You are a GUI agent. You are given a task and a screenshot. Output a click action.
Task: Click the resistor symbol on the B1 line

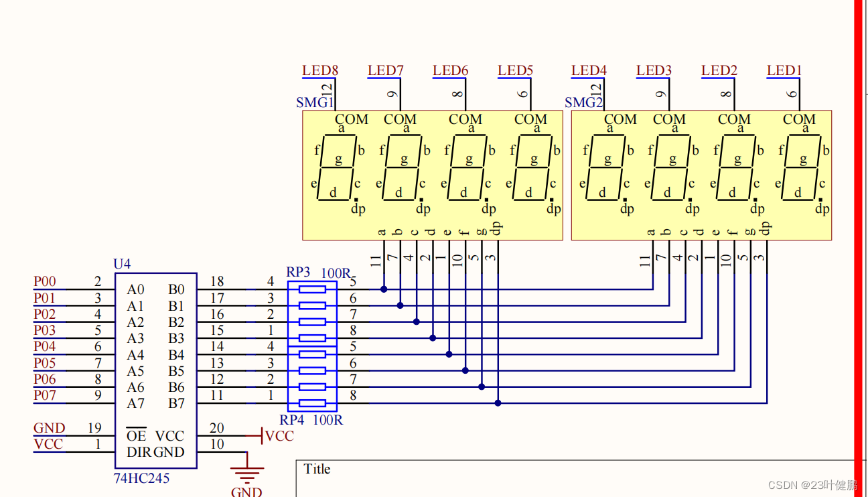pyautogui.click(x=312, y=305)
